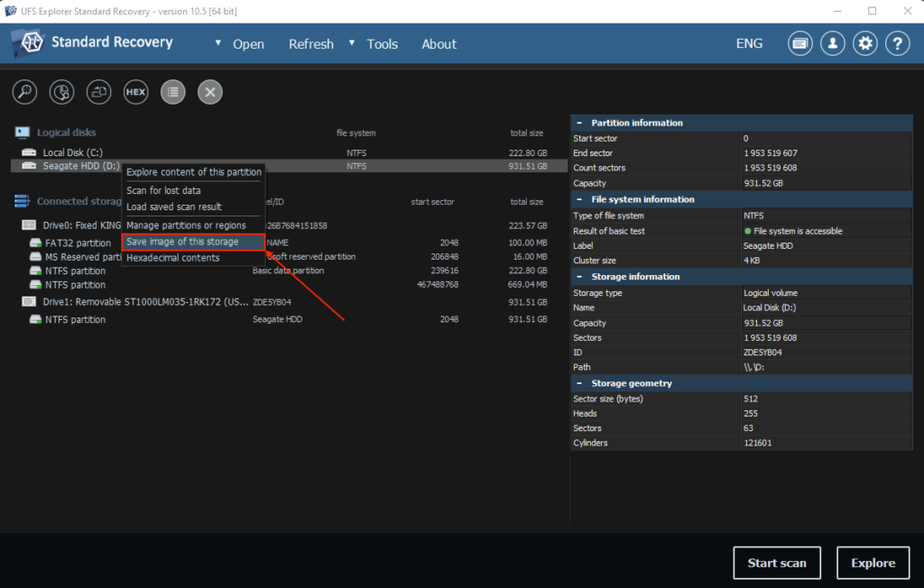Collapse the Partition information section
The height and width of the screenshot is (588, 924).
pyautogui.click(x=579, y=123)
